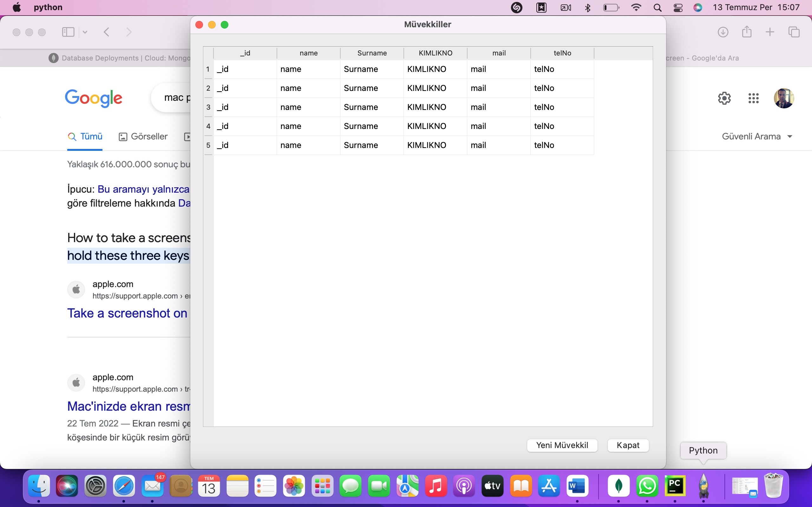Expand Güvenli Arama dropdown

(x=757, y=137)
